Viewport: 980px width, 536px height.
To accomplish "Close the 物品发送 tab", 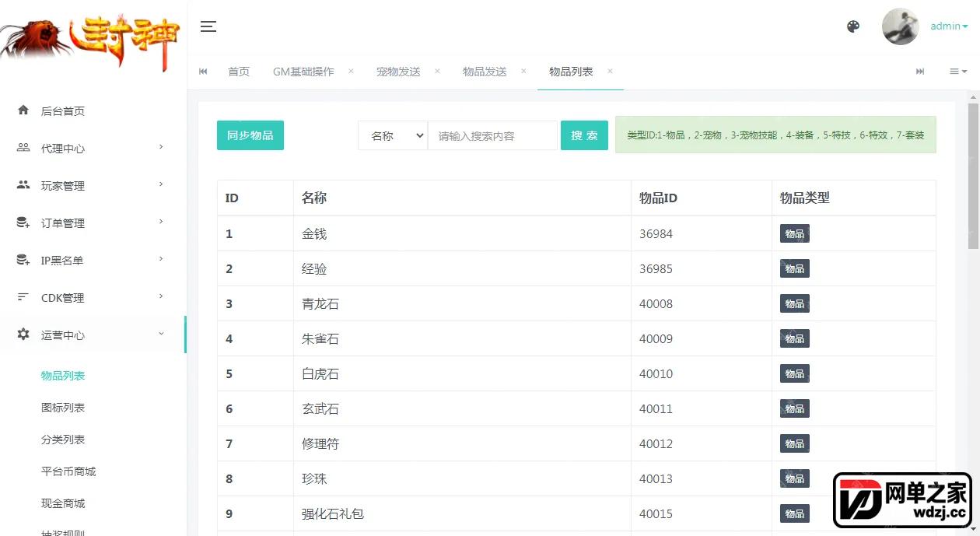I will coord(523,71).
